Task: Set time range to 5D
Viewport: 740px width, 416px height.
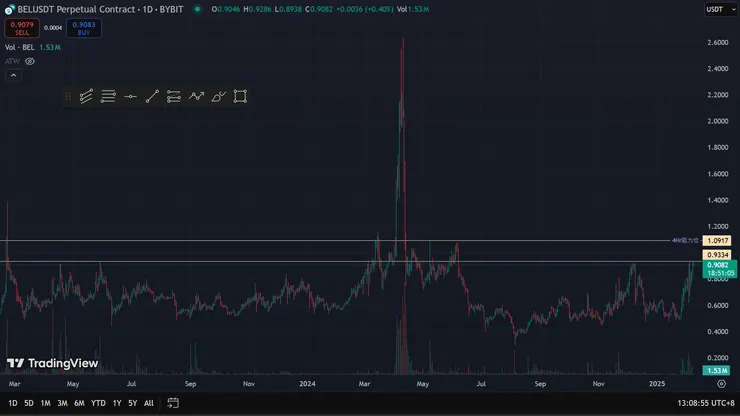Action: coord(29,403)
